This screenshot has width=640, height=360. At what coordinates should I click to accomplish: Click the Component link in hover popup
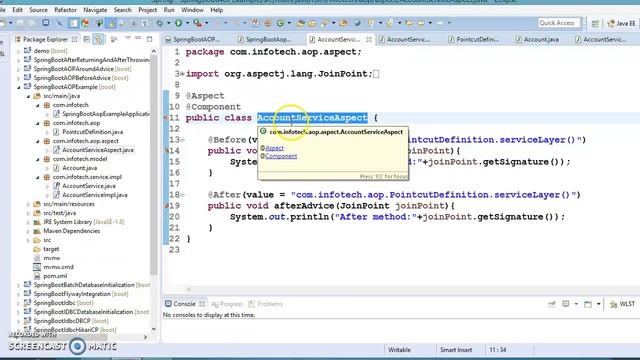[x=281, y=156]
